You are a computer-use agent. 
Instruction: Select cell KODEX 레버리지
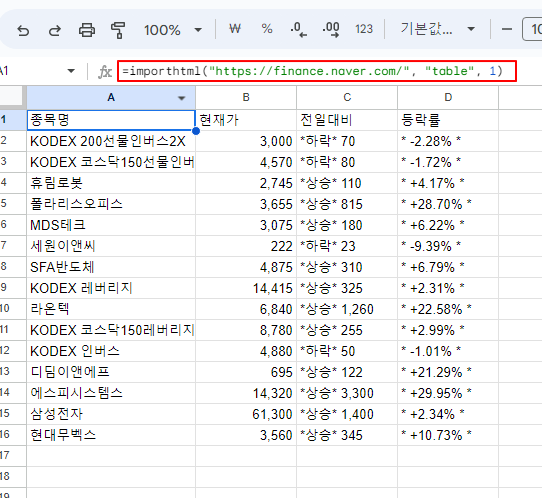click(111, 288)
